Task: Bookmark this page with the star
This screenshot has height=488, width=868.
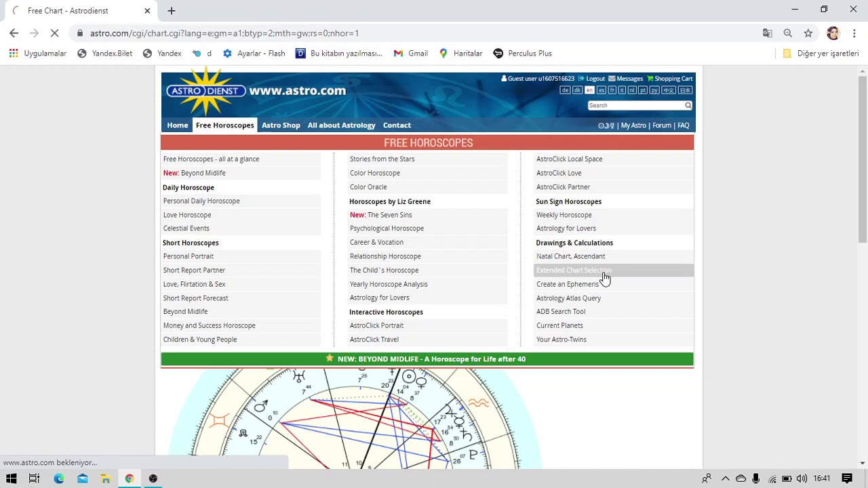Action: point(808,33)
